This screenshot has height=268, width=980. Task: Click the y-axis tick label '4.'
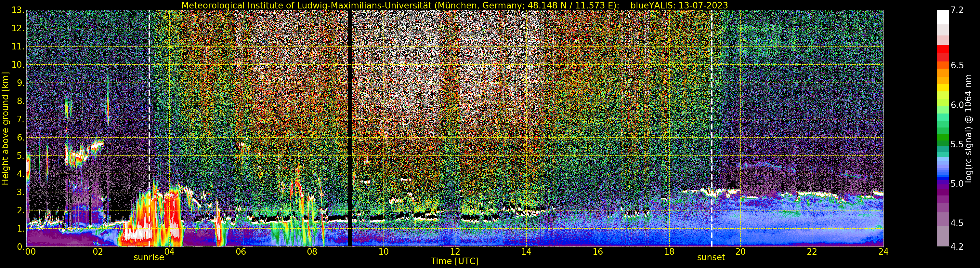point(20,174)
